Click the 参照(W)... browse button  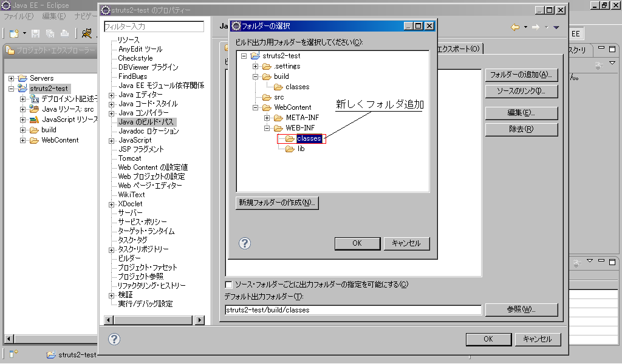point(521,309)
